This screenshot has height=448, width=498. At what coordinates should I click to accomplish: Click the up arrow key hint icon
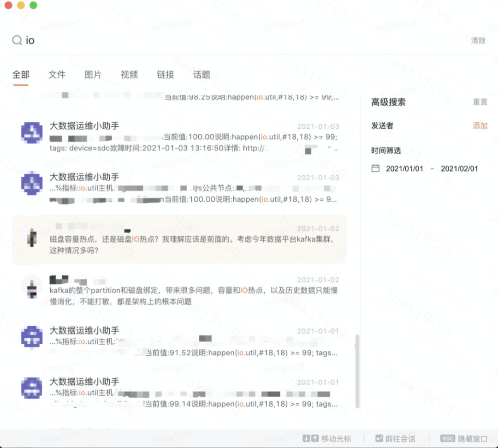pyautogui.click(x=315, y=438)
